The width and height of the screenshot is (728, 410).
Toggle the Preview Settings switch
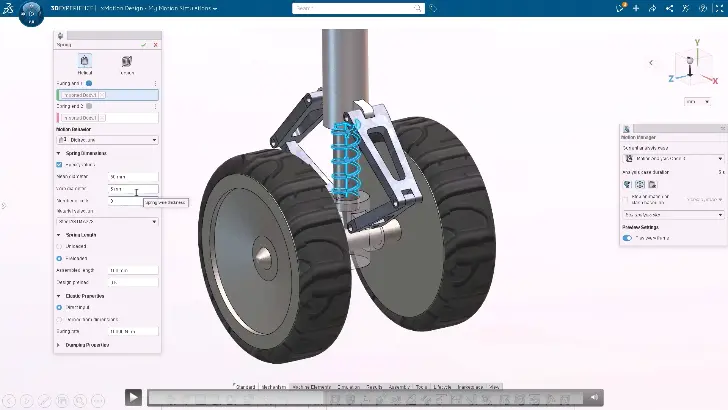(628, 238)
